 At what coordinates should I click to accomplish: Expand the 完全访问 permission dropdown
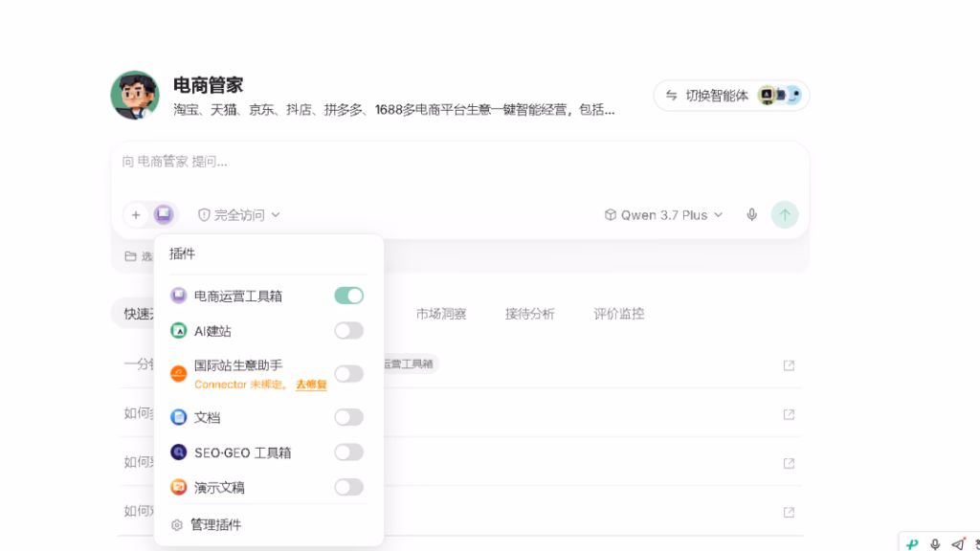pyautogui.click(x=238, y=215)
